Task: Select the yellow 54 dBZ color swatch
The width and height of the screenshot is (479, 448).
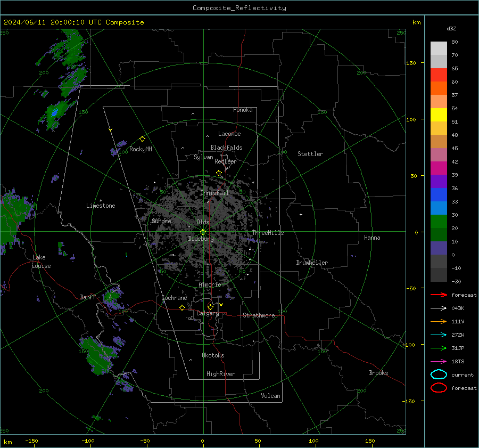Action: pyautogui.click(x=439, y=115)
